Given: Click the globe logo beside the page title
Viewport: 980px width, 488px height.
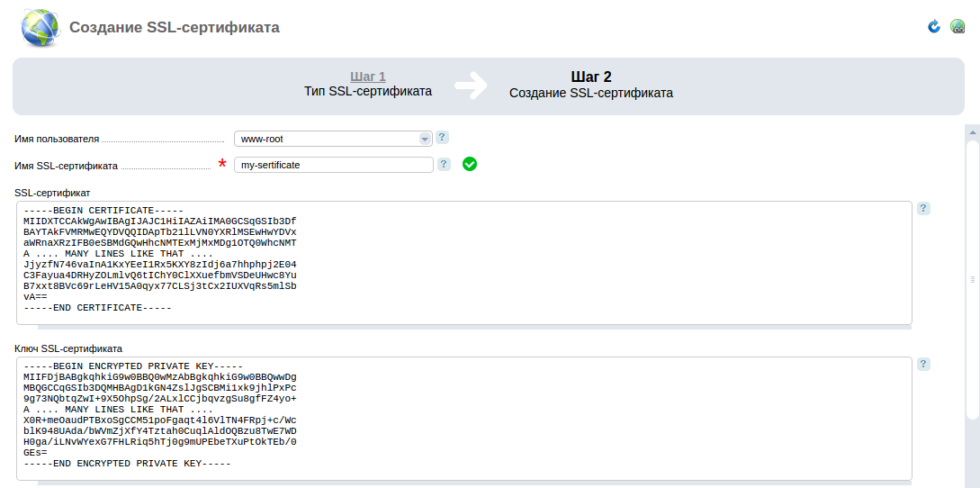Looking at the screenshot, I should point(40,28).
